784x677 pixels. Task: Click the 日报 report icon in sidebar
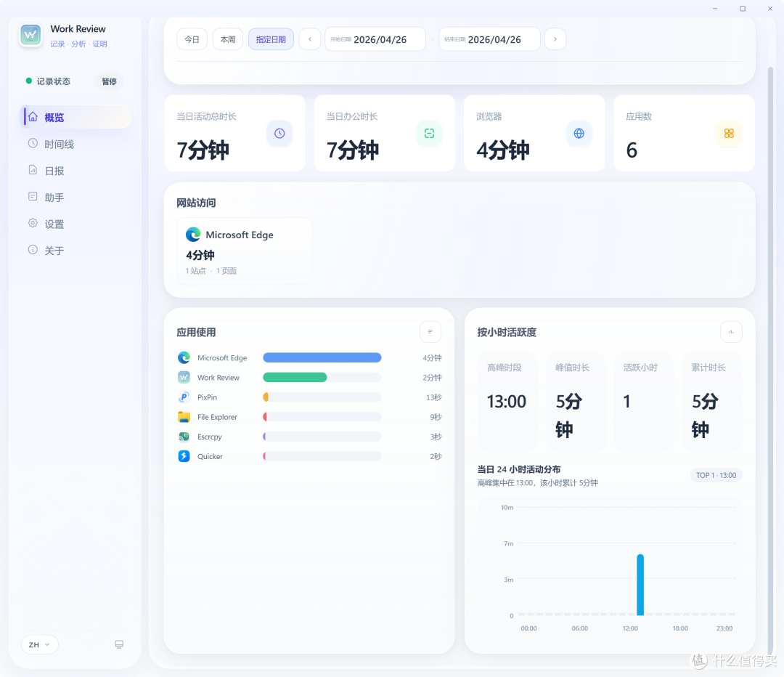point(33,170)
